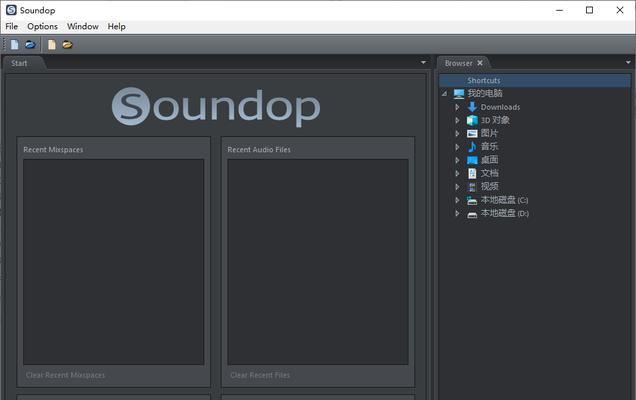Open the Help menu
This screenshot has width=636, height=400.
116,26
